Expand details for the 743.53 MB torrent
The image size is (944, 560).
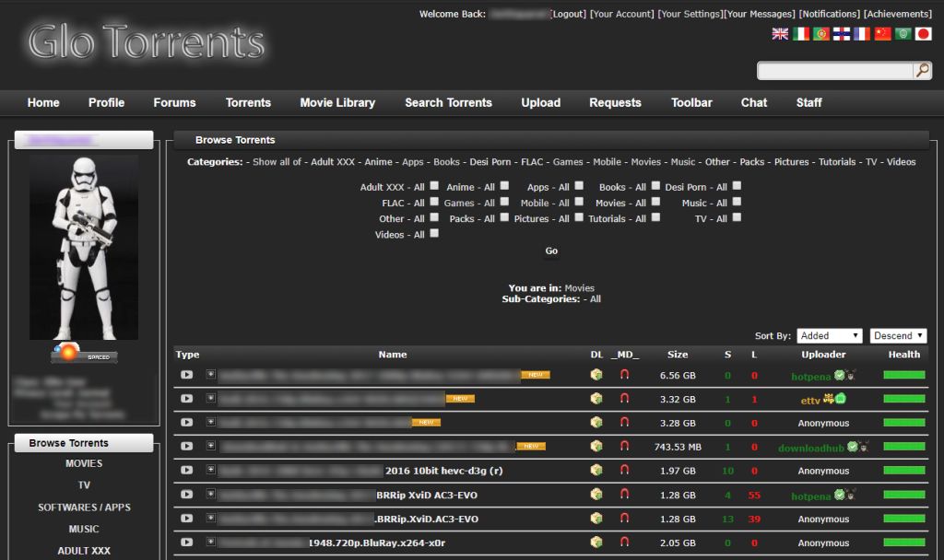pyautogui.click(x=211, y=447)
